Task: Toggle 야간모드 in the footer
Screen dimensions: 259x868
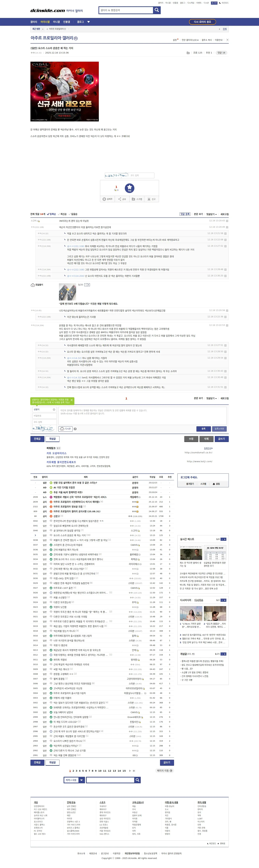Action: pyautogui.click(x=211, y=843)
